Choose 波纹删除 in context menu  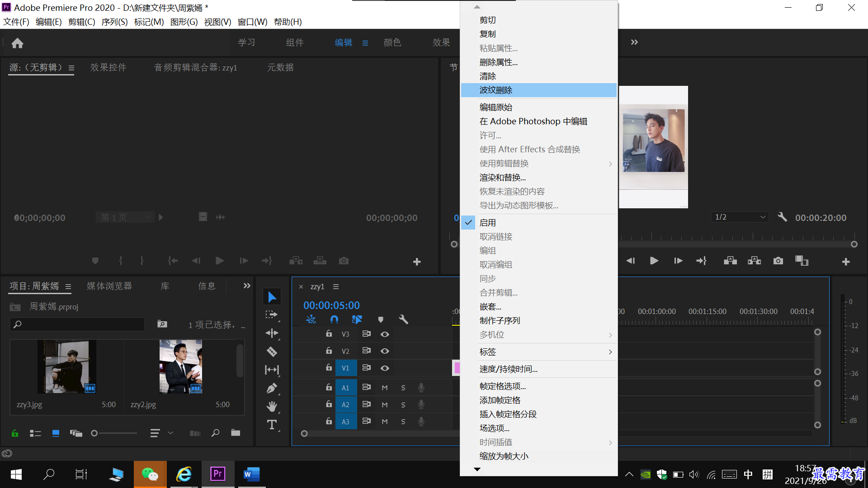coord(539,90)
